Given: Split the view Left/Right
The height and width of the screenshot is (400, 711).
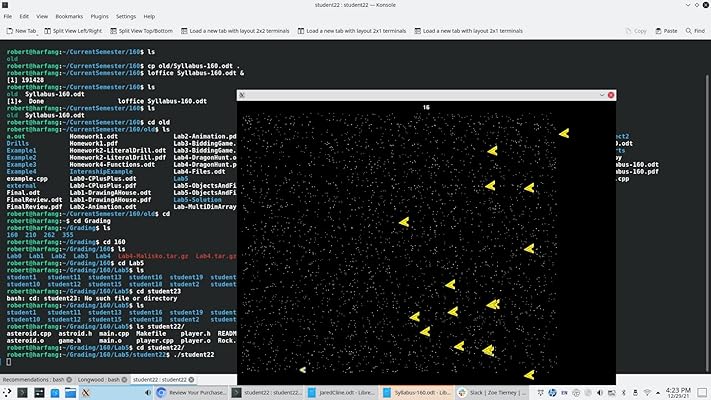Looking at the screenshot, I should [80, 31].
